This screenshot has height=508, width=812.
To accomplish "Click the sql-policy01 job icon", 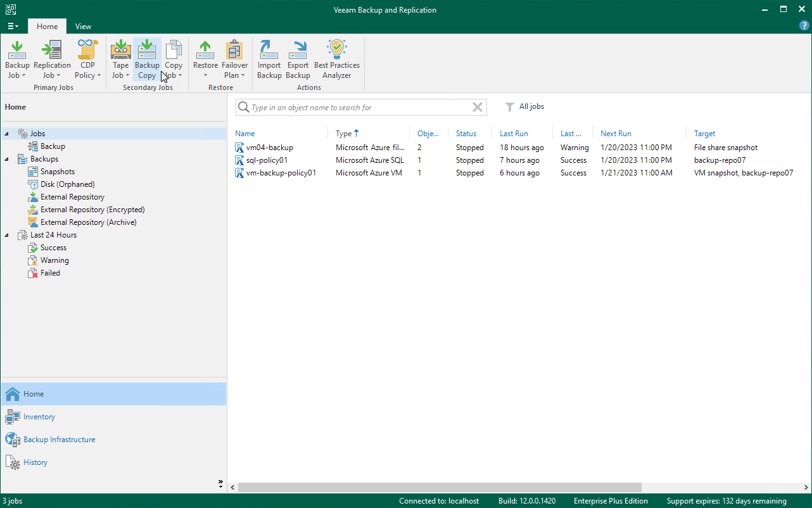I will tap(239, 160).
